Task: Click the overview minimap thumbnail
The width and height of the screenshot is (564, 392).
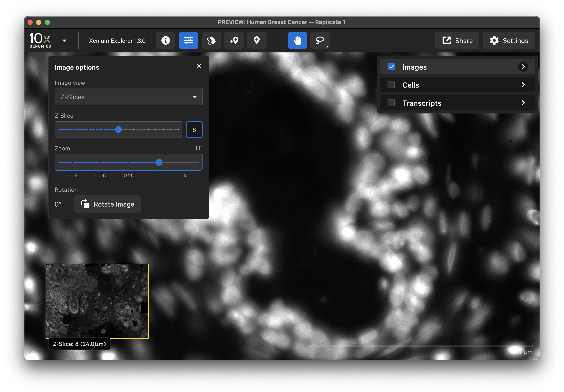Action: tap(97, 301)
